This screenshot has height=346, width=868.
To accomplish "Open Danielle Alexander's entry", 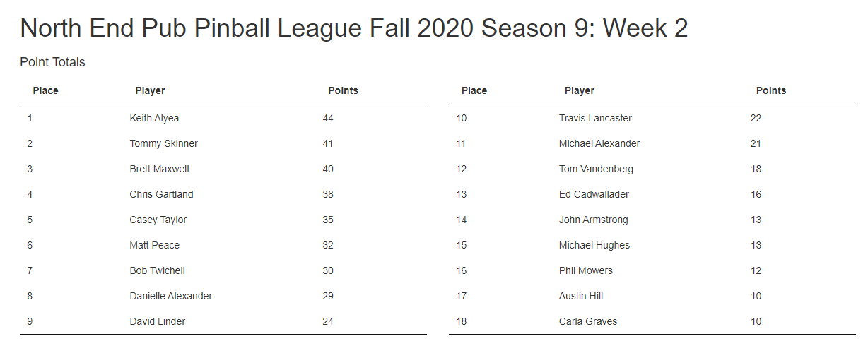I will pos(170,296).
